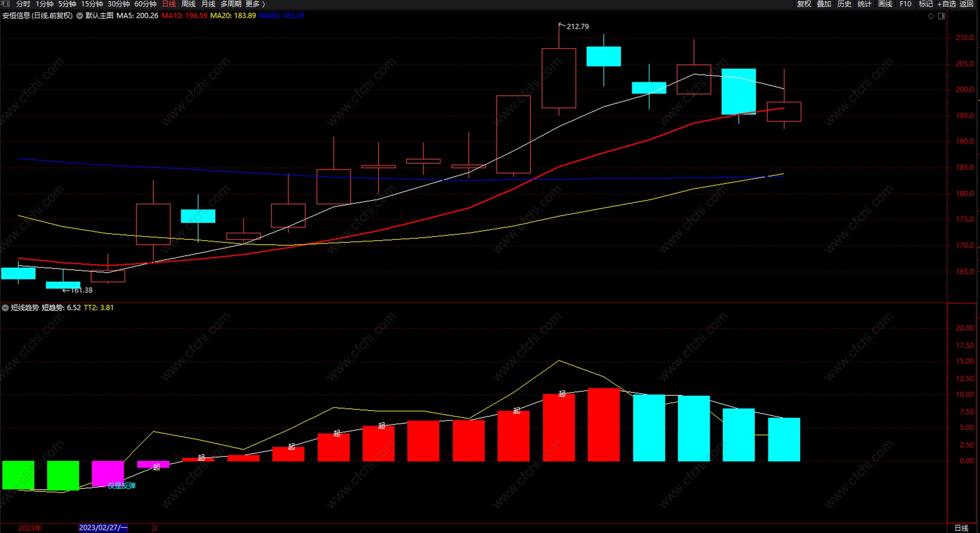Toggle the right side panel icon
The width and height of the screenshot is (980, 533).
pos(941,16)
